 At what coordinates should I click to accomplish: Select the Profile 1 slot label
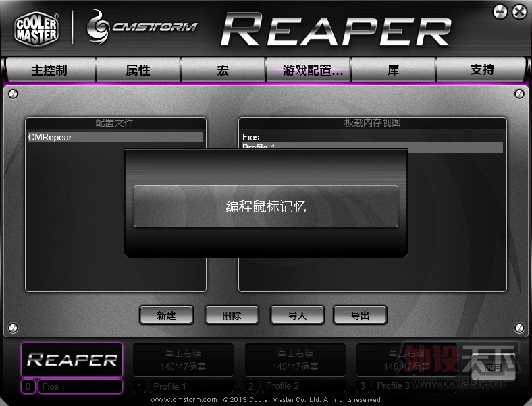[192, 386]
